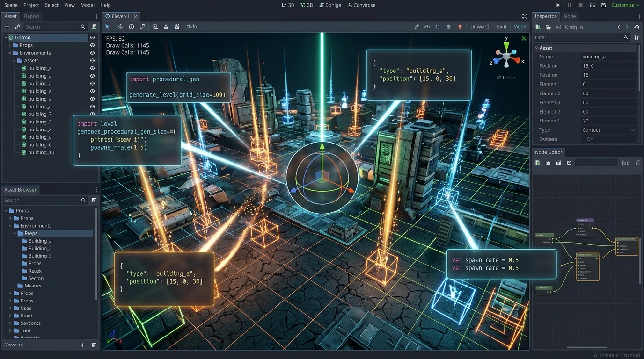644x359 pixels.
Task: Click the refresh icon in Node Gditor toolbar
Action: click(569, 163)
